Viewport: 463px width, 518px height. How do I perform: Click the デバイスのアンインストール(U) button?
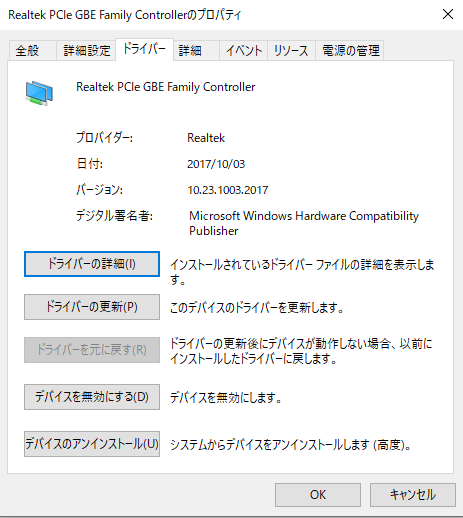[92, 444]
